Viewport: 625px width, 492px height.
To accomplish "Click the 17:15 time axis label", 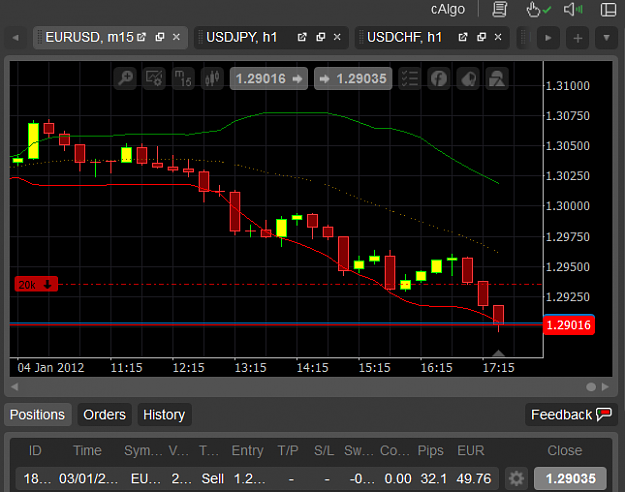I will (x=498, y=368).
